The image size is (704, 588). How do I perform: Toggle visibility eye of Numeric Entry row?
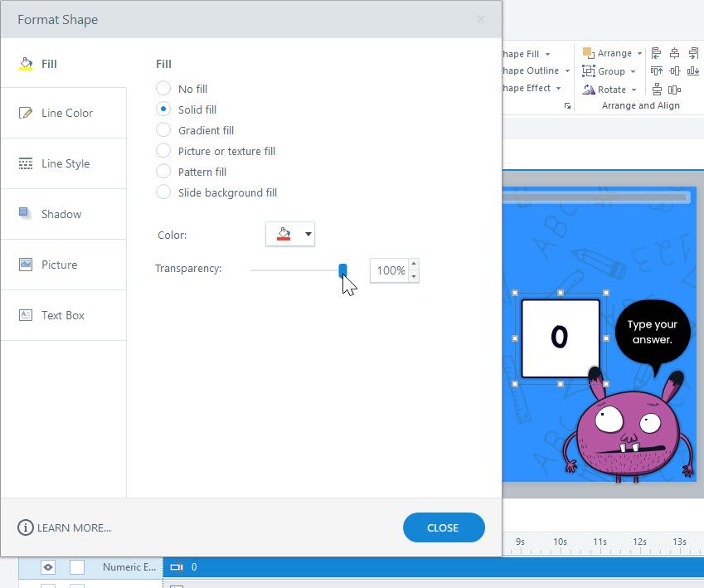(48, 567)
